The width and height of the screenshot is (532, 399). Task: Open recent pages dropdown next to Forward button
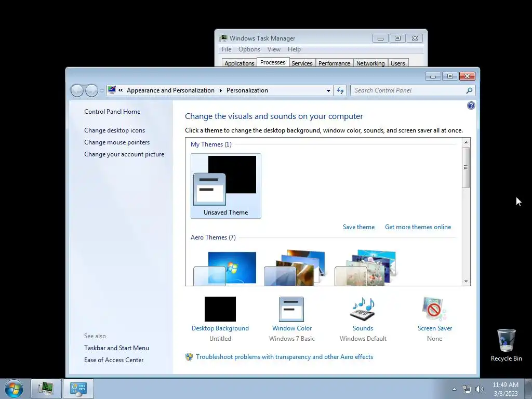[x=102, y=90]
